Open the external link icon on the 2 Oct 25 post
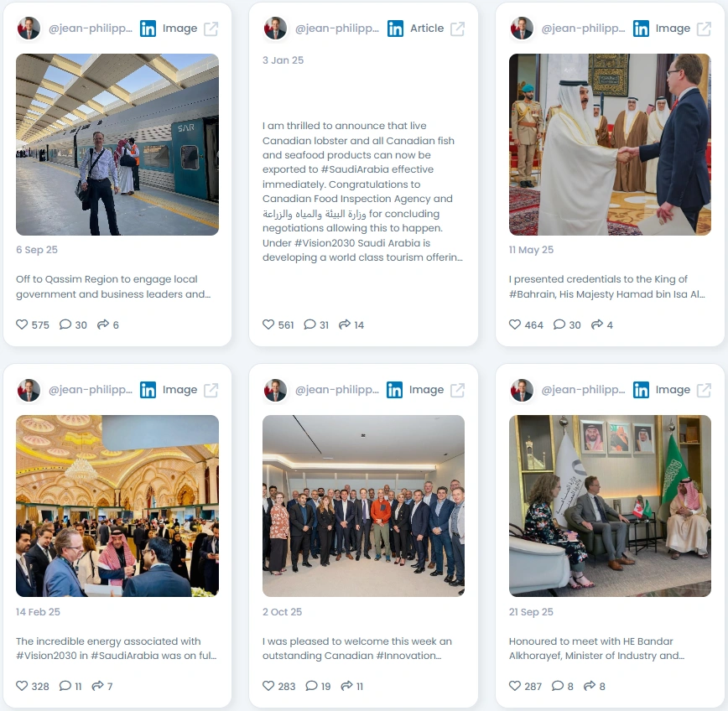 pos(457,391)
